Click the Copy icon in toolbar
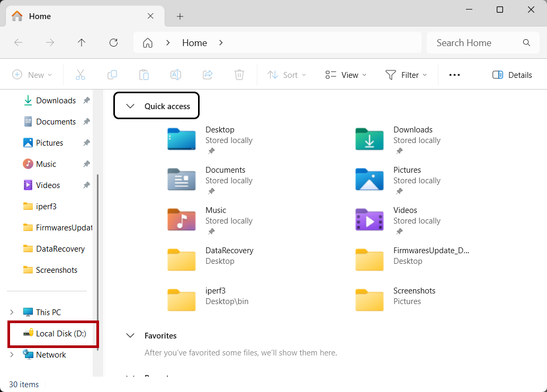Image resolution: width=547 pixels, height=392 pixels. pyautogui.click(x=112, y=75)
